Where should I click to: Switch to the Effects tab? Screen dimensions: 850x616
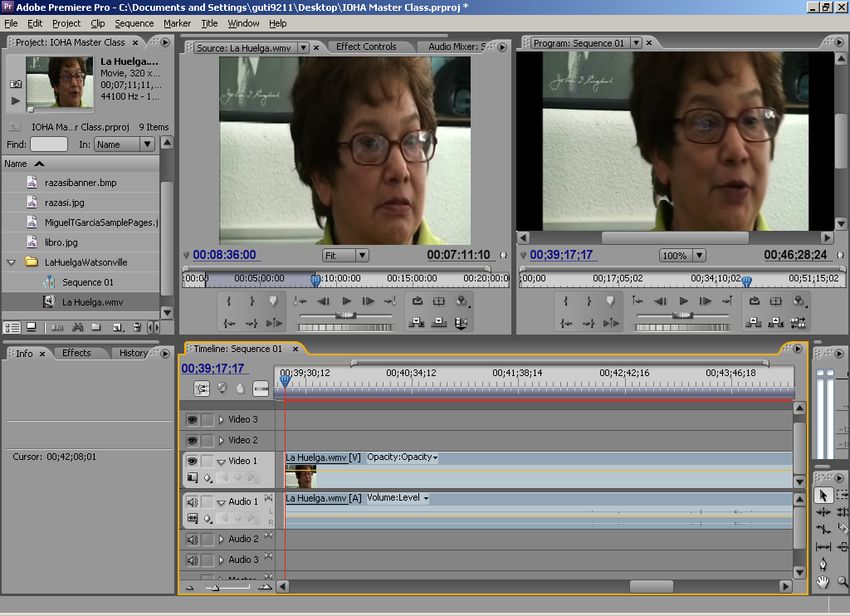click(76, 353)
